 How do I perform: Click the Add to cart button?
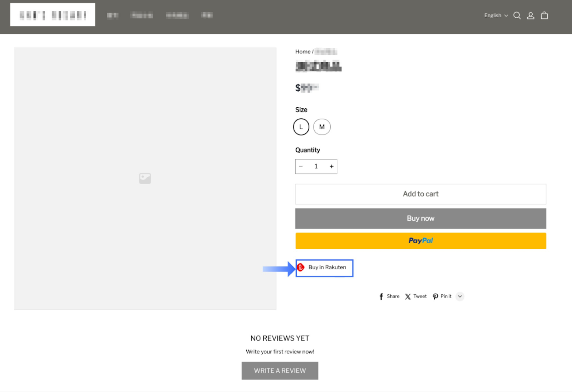tap(420, 194)
